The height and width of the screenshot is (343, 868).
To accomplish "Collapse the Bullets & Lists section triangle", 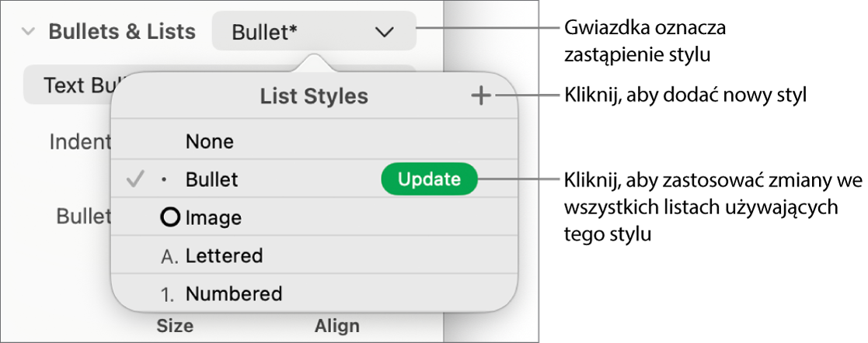I will 28,32.
